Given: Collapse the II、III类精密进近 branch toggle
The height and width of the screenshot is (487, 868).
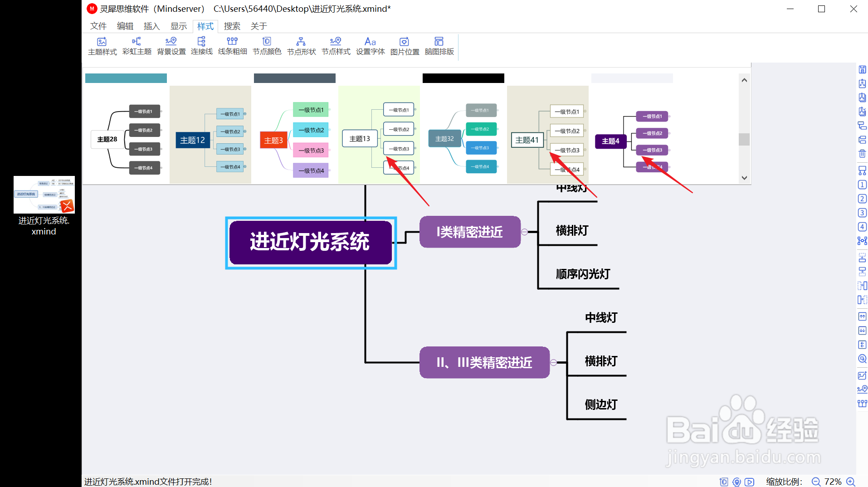Looking at the screenshot, I should (x=553, y=362).
